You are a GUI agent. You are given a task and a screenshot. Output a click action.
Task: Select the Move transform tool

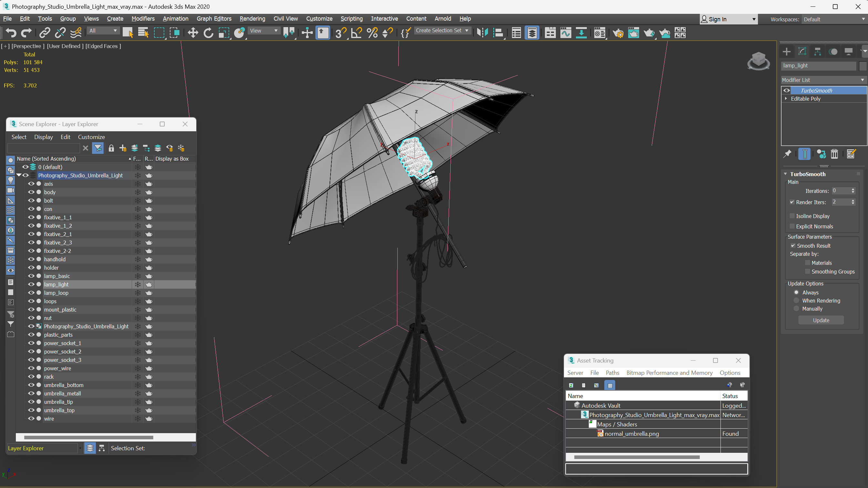(x=193, y=33)
